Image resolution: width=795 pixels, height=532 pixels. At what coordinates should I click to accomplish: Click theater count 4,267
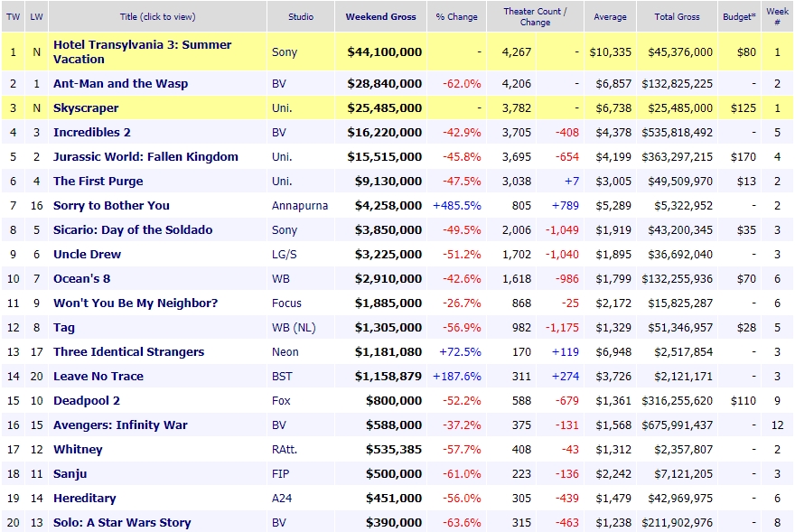[x=517, y=51]
